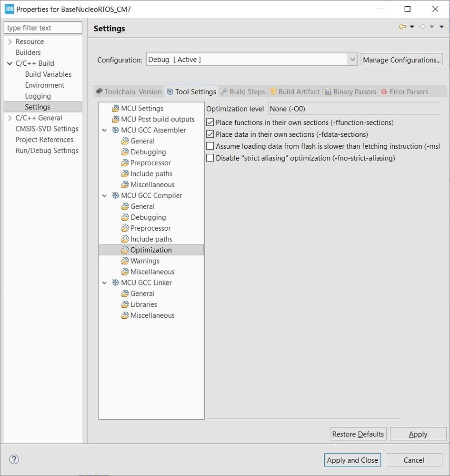Screen dimensions: 450x476
Task: Expand the Resource tree node
Action: [x=10, y=41]
